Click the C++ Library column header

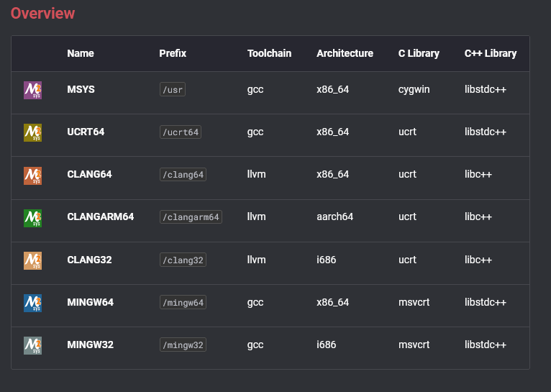coord(491,53)
